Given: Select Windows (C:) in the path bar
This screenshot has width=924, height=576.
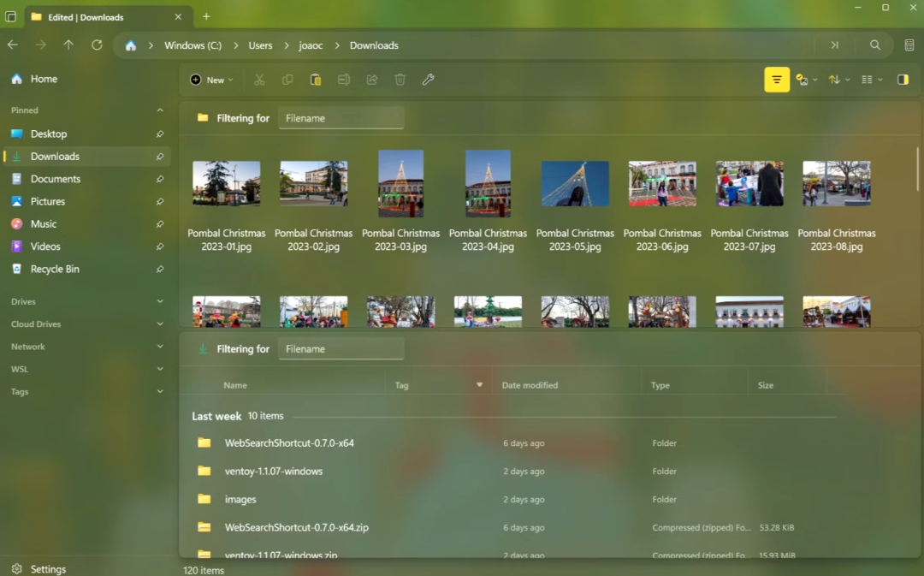Looking at the screenshot, I should click(192, 45).
